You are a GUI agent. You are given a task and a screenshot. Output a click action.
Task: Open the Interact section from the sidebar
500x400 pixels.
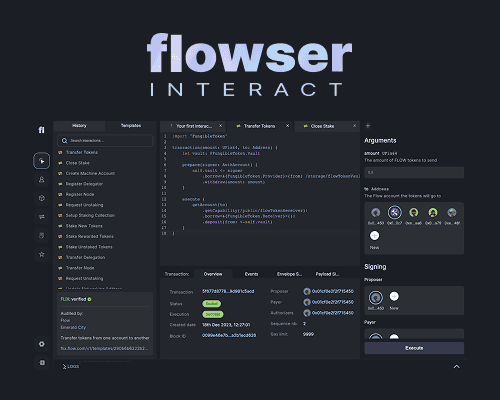pos(41,161)
